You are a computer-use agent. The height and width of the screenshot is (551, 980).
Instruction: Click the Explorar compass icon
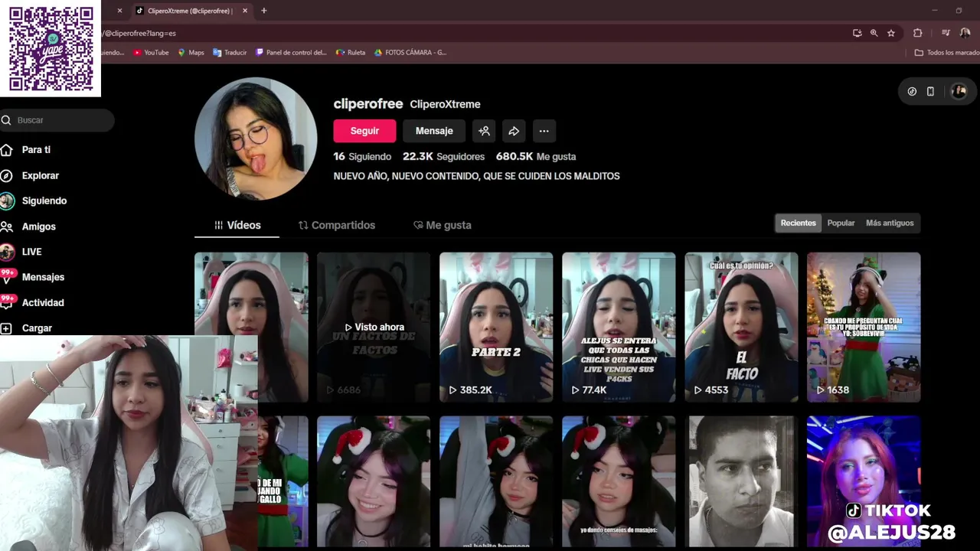(x=6, y=175)
